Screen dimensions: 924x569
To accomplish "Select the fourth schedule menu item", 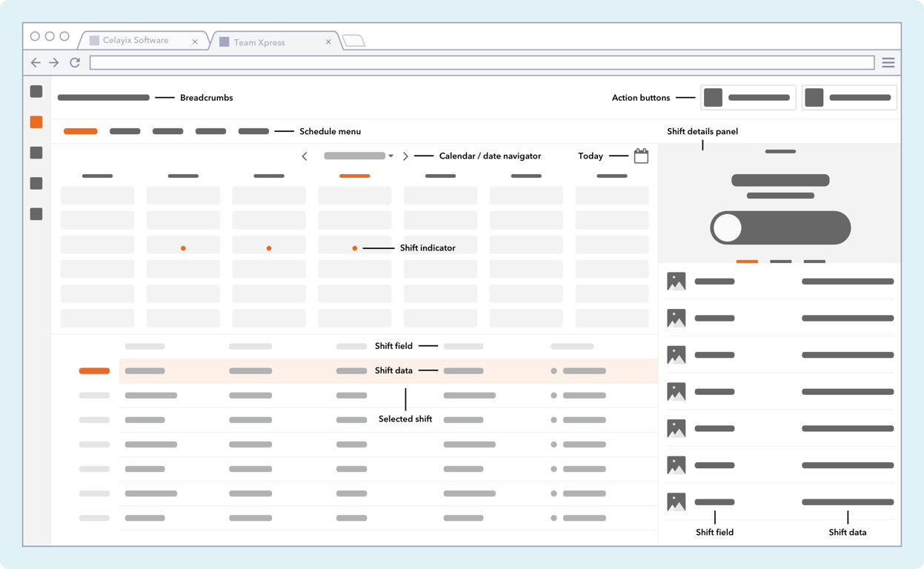I will 210,131.
